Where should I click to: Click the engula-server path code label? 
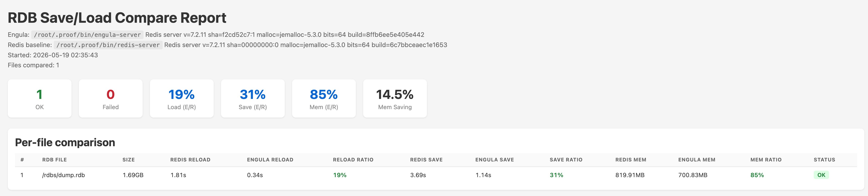point(87,35)
